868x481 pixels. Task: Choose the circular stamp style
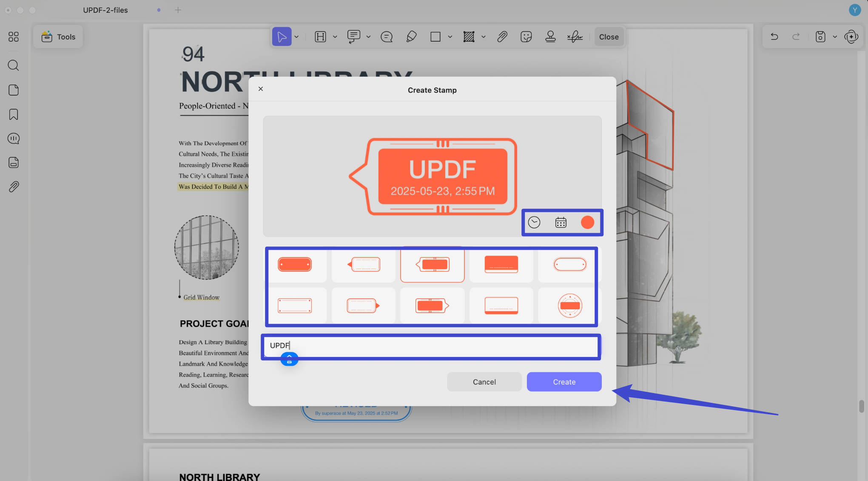click(x=570, y=306)
